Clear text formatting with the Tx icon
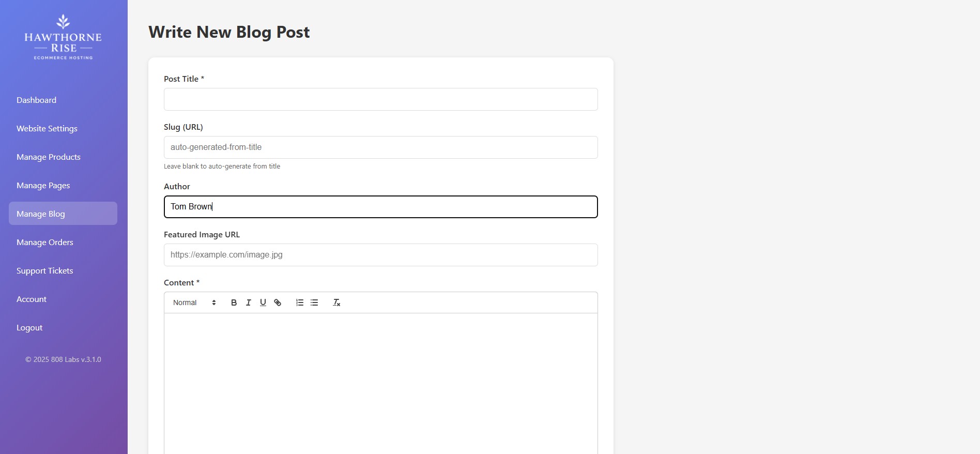Screen dimensions: 980x454 (x=336, y=302)
